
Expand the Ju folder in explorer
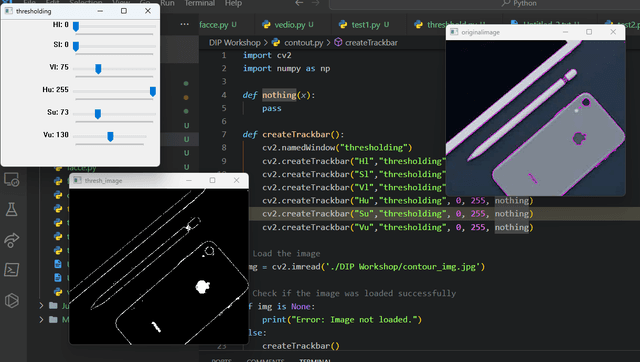pos(41,305)
